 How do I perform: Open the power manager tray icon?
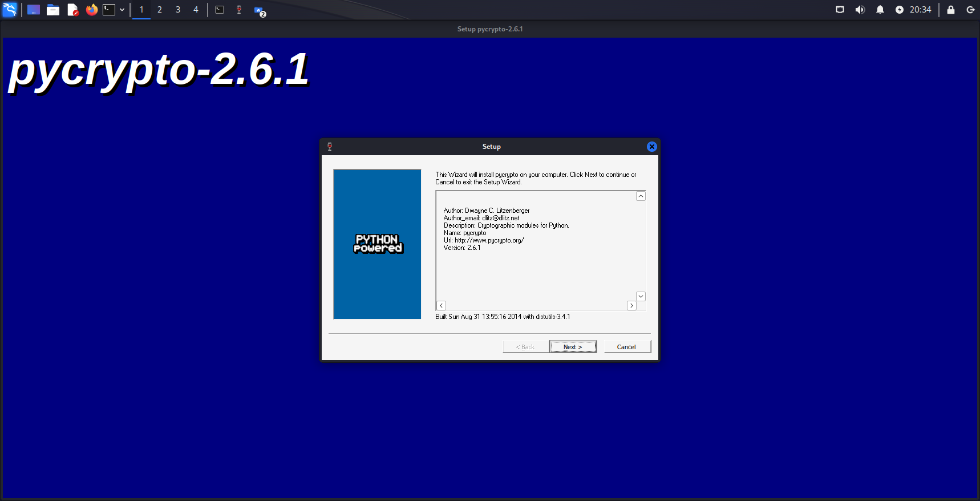tap(900, 10)
